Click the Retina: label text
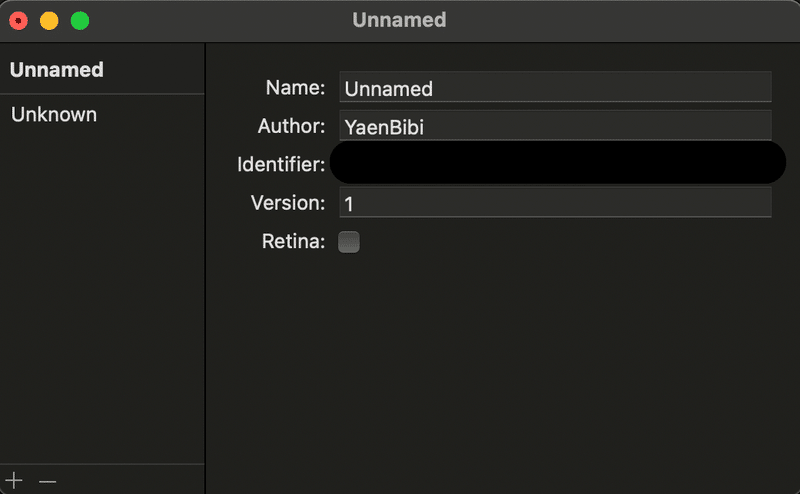Viewport: 800px width, 494px height. [293, 241]
